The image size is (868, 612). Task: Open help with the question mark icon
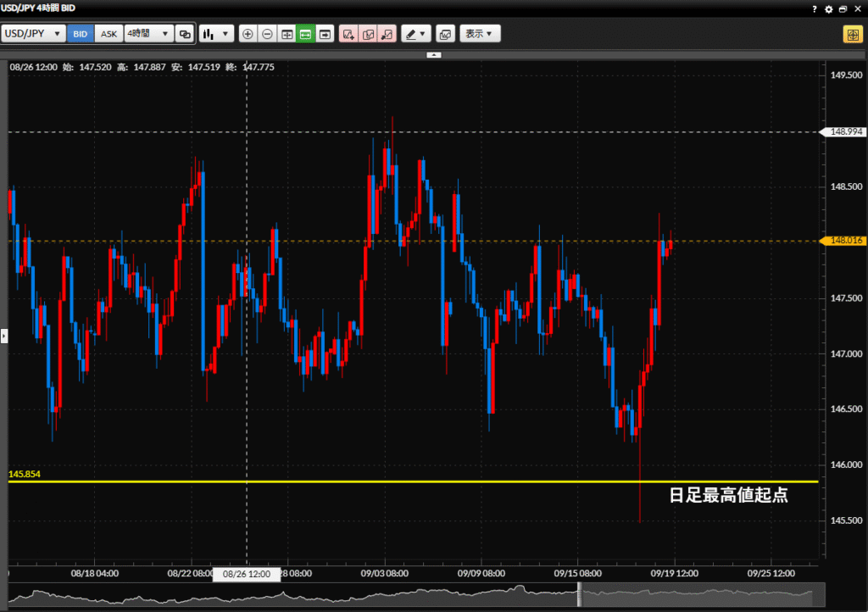pos(815,8)
